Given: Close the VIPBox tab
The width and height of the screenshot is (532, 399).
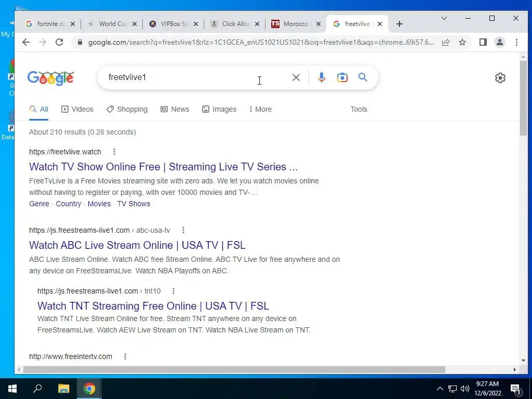Looking at the screenshot, I should click(x=196, y=24).
